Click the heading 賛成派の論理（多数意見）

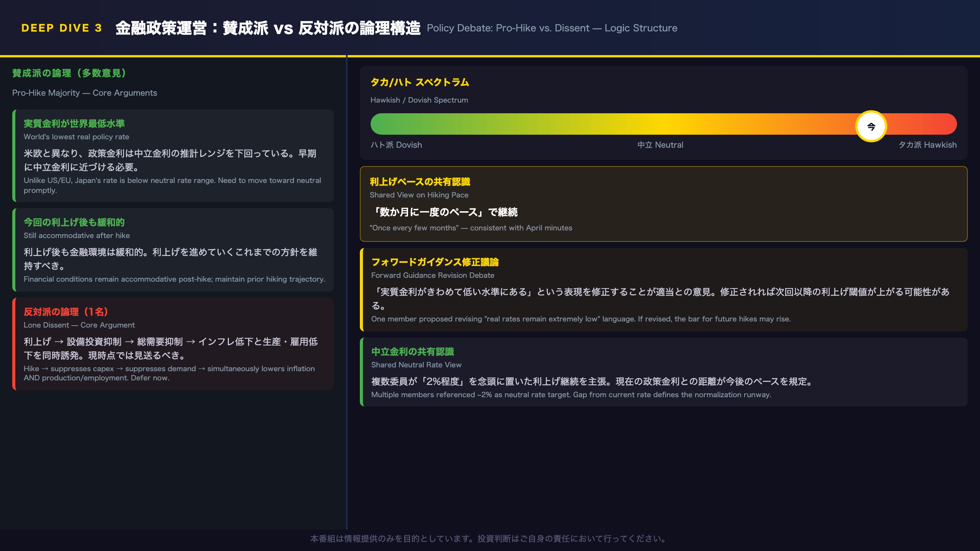(69, 73)
